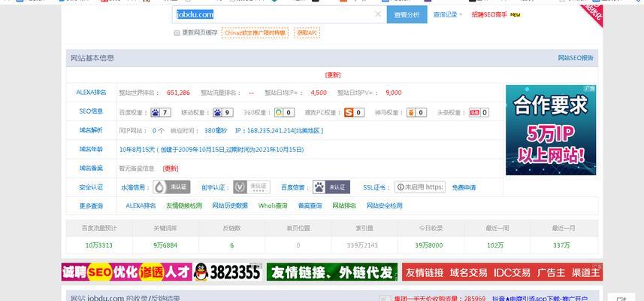Click the Baidu paw icon beside 百度权重
The height and width of the screenshot is (301, 644).
tap(156, 112)
